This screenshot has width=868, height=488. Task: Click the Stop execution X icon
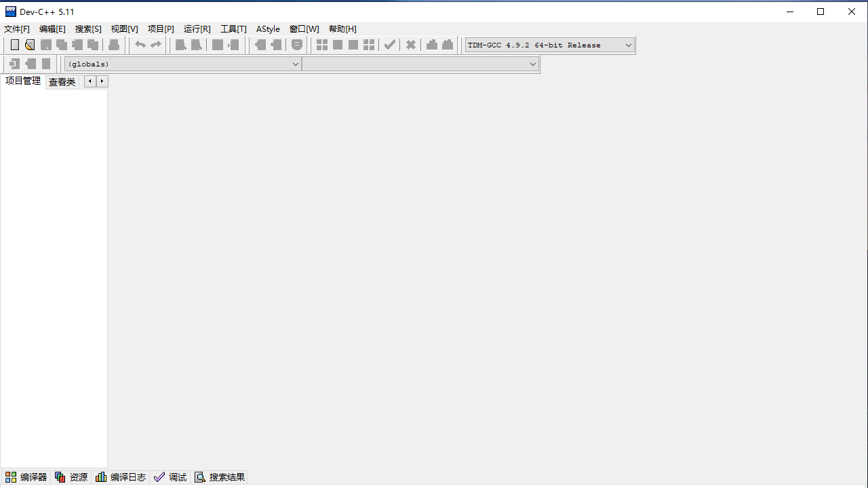410,45
